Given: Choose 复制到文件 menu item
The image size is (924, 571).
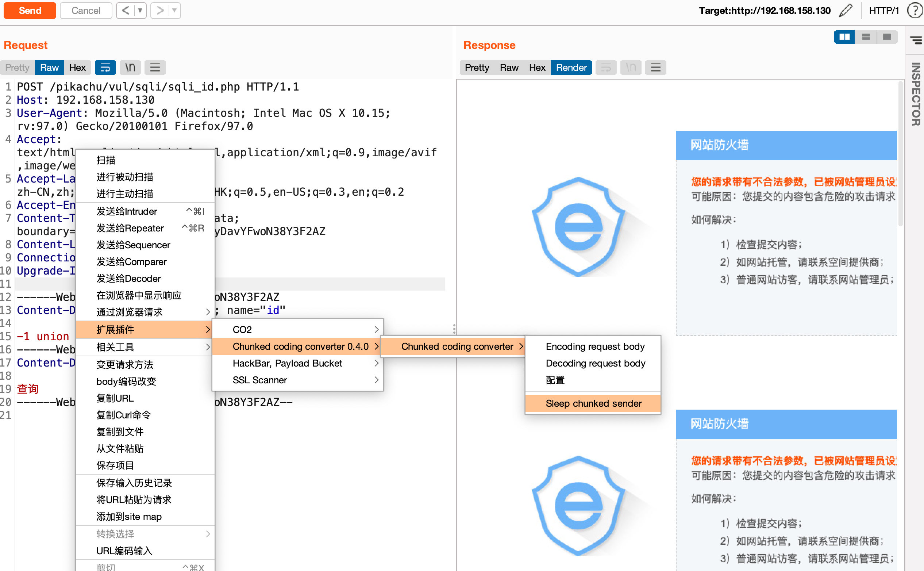Looking at the screenshot, I should coord(145,432).
